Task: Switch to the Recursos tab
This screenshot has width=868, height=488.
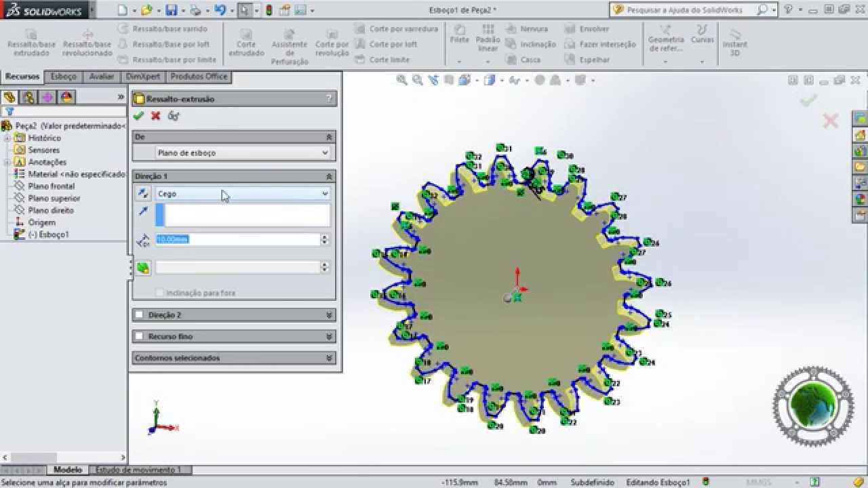Action: pyautogui.click(x=22, y=77)
